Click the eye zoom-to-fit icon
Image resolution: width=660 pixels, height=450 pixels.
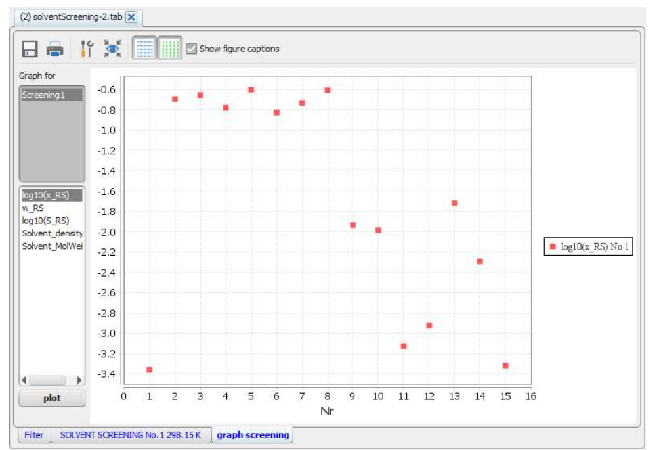click(112, 49)
